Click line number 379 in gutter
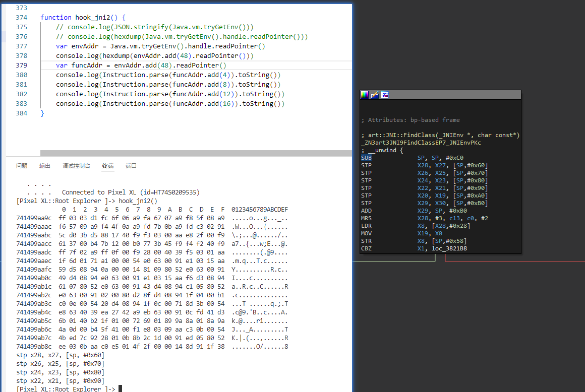 22,66
